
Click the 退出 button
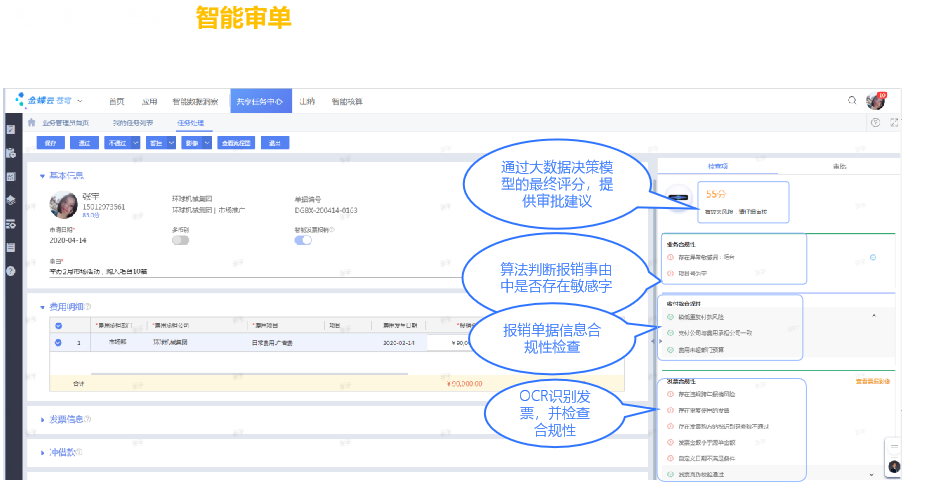(275, 143)
